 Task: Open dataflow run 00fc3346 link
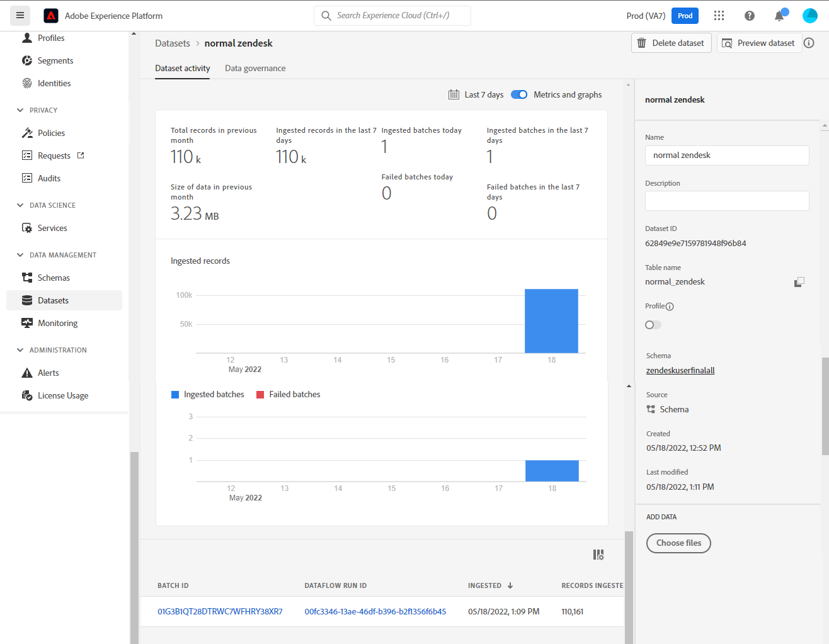click(375, 611)
